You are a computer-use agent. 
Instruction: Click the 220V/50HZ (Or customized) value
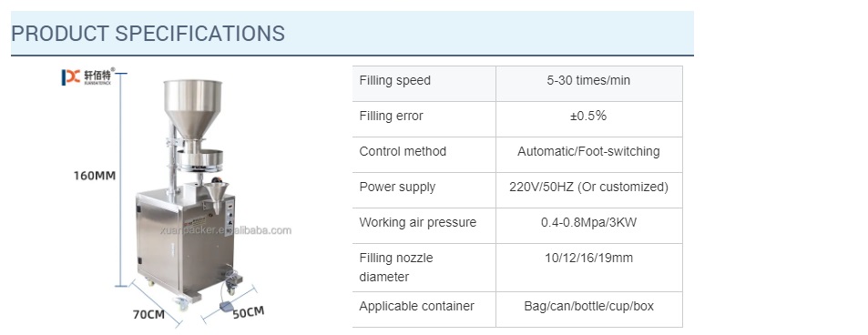(x=588, y=187)
